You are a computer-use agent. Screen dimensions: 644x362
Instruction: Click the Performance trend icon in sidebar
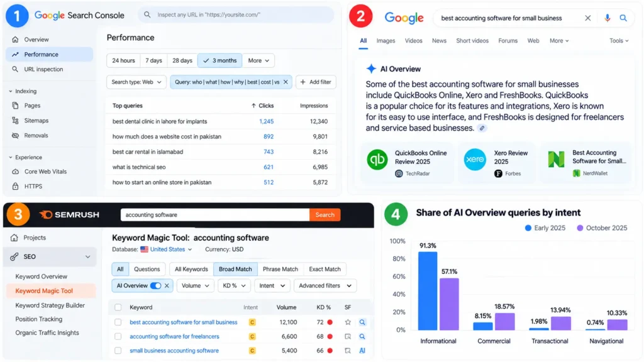[15, 54]
